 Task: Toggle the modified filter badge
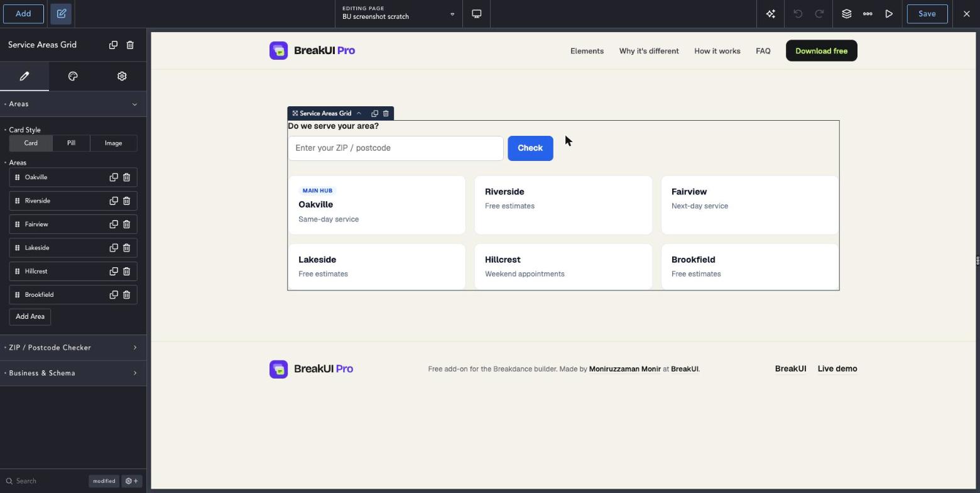tap(104, 481)
